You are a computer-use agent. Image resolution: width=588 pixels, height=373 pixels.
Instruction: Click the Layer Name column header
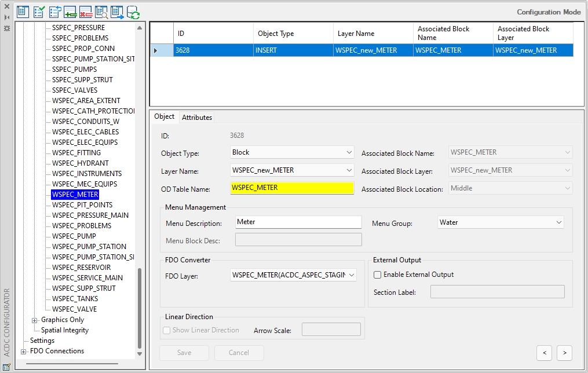(x=373, y=34)
